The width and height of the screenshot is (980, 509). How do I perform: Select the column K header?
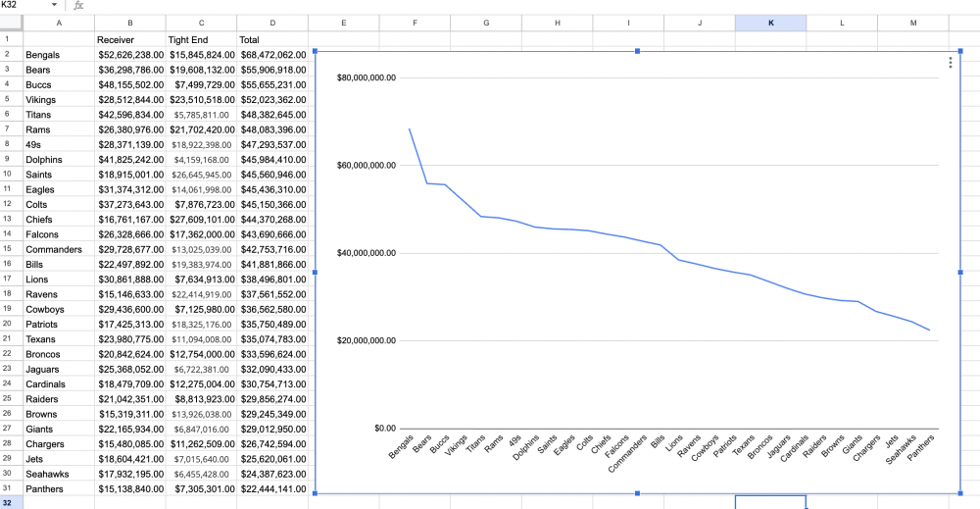point(770,23)
